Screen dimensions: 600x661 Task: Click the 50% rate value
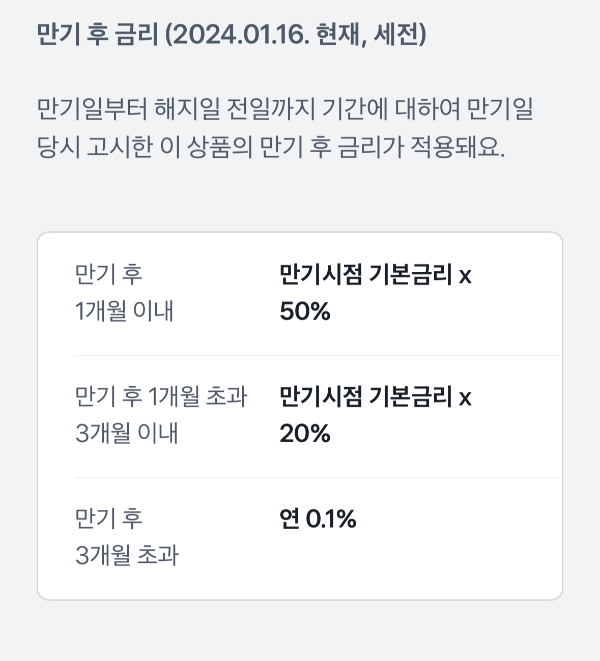[305, 312]
